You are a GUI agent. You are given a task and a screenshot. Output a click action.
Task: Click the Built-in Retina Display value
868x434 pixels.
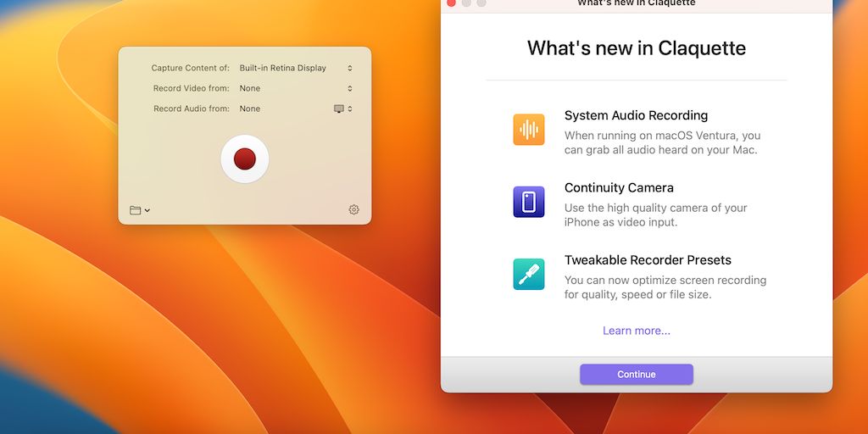pyautogui.click(x=282, y=68)
